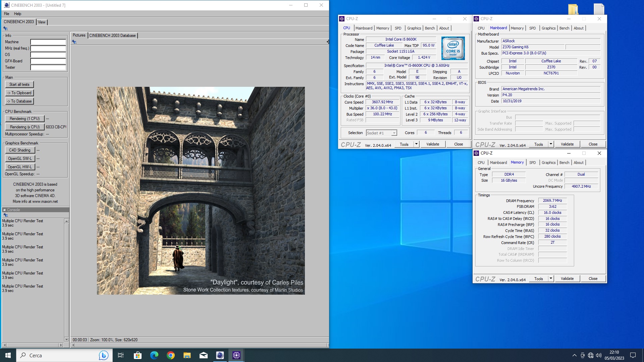Show hidden tray icons chevron

[574, 355]
